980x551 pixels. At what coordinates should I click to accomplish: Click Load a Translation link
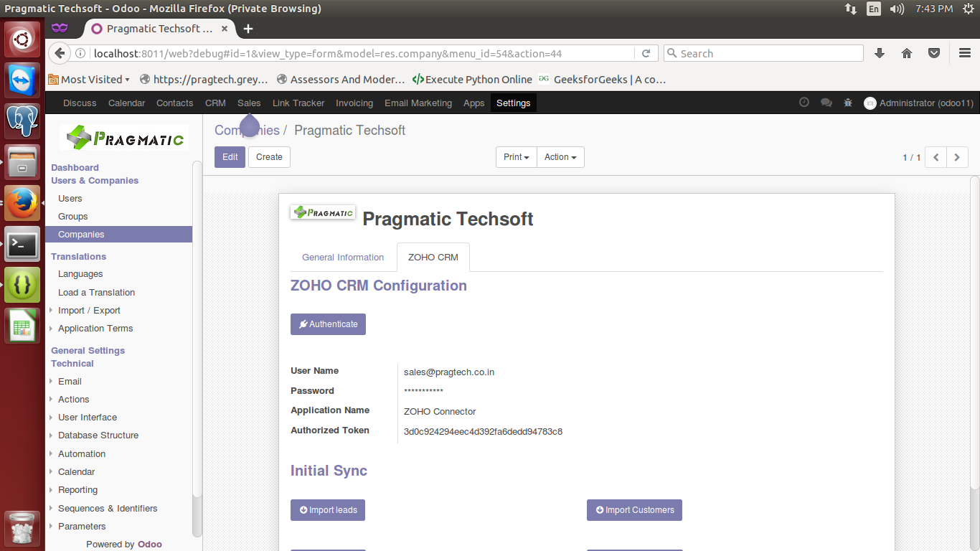96,292
